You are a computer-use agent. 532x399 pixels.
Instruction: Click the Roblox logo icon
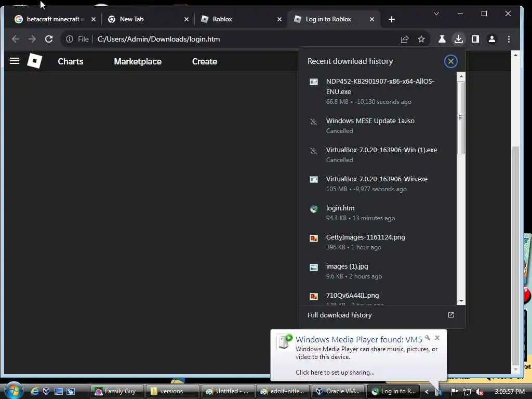35,61
